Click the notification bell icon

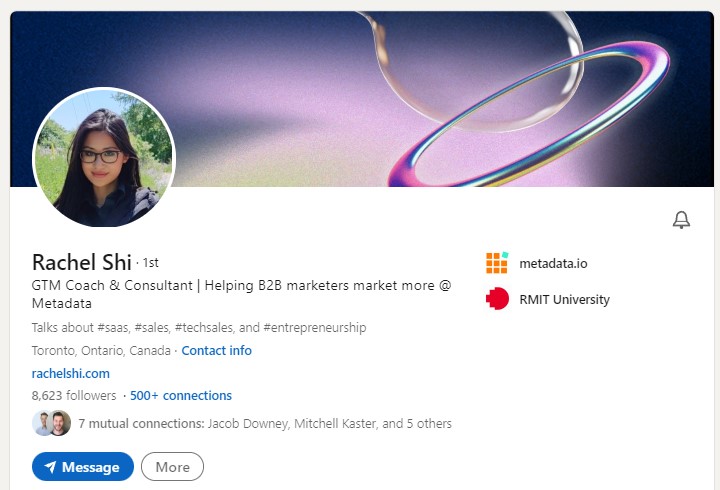pyautogui.click(x=681, y=220)
